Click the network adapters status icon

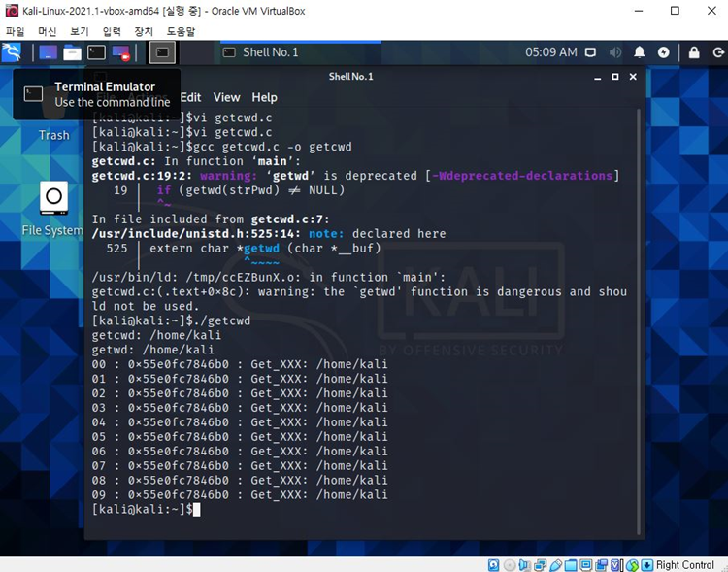point(540,565)
